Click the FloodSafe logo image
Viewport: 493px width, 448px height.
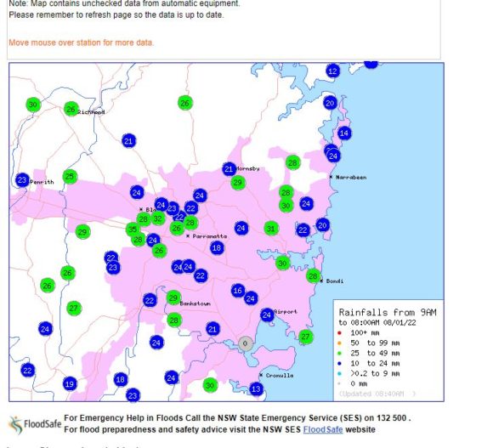point(35,424)
